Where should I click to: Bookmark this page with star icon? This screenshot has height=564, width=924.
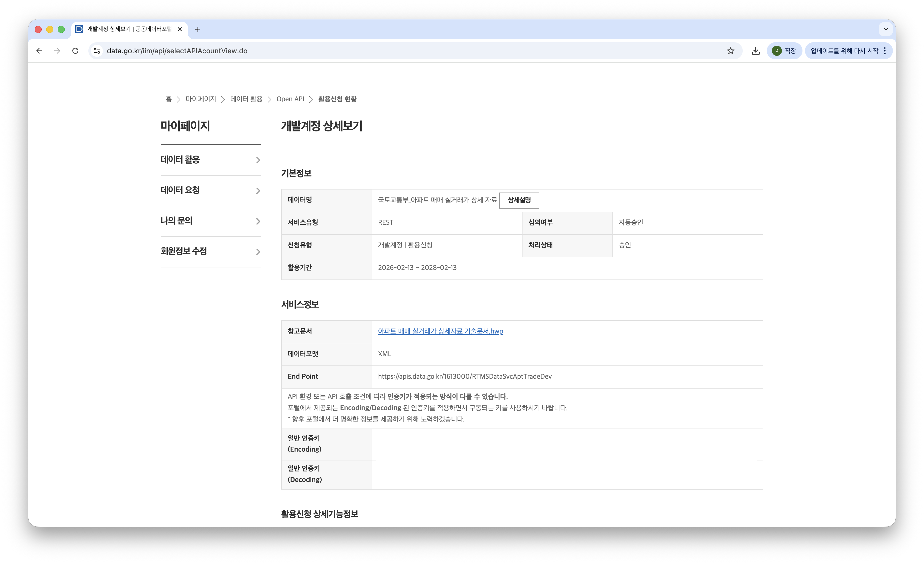coord(730,51)
